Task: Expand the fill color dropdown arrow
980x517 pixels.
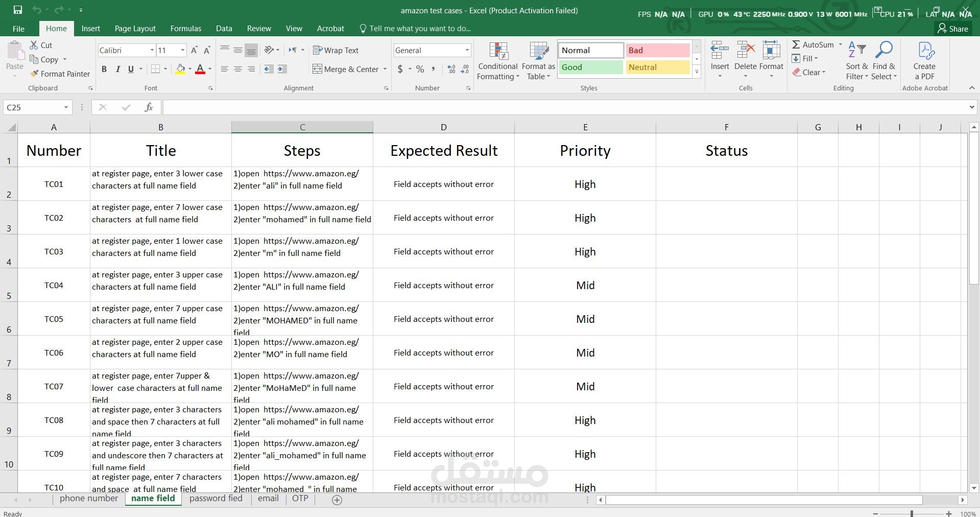Action: (x=189, y=69)
